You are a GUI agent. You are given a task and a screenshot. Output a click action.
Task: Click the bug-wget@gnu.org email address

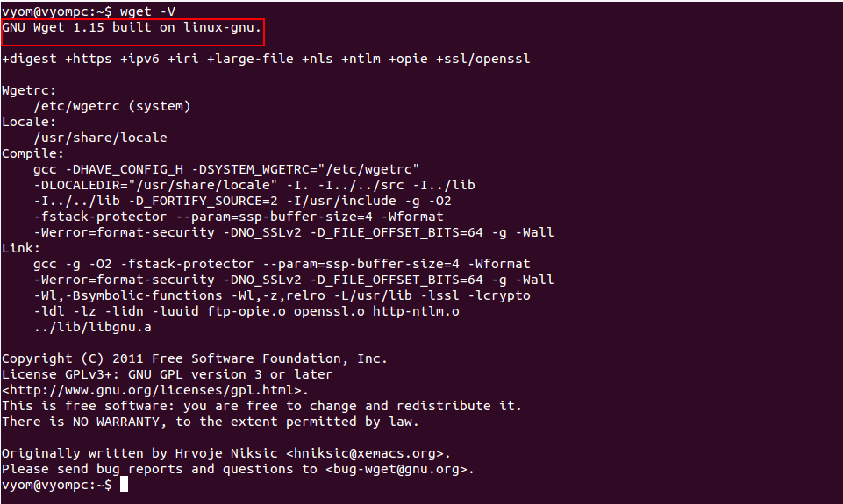396,469
